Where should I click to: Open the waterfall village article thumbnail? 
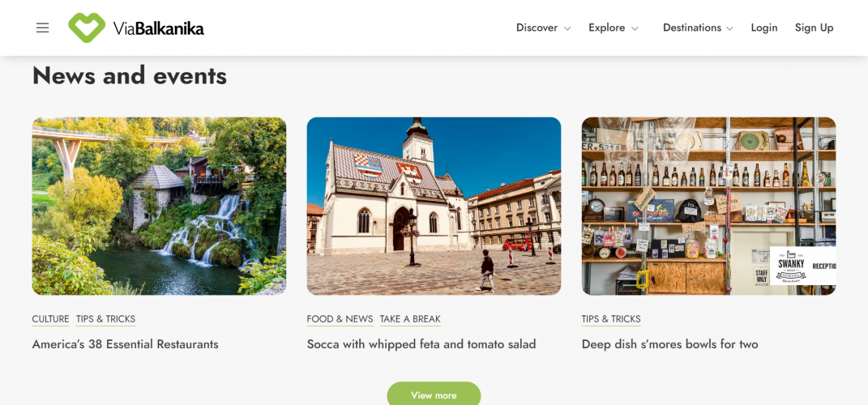160,206
